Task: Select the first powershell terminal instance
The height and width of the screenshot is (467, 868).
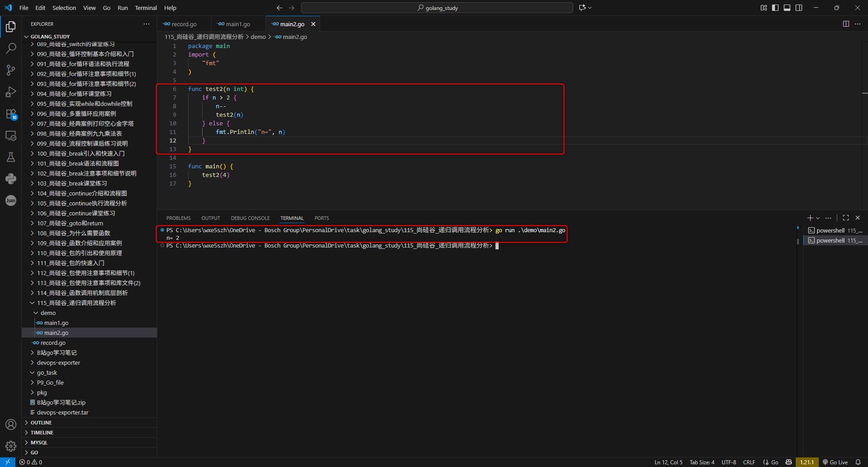Action: pyautogui.click(x=835, y=230)
